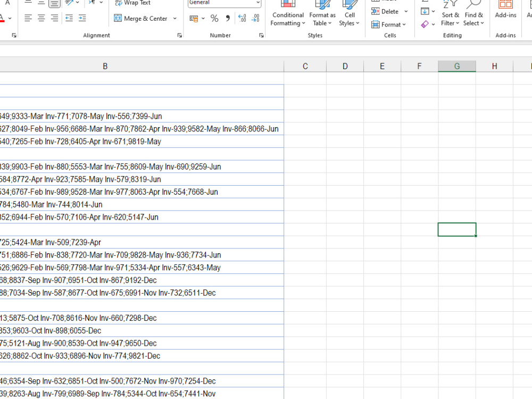The width and height of the screenshot is (532, 399).
Task: Center text horizontally in the cell
Action: pos(41,18)
